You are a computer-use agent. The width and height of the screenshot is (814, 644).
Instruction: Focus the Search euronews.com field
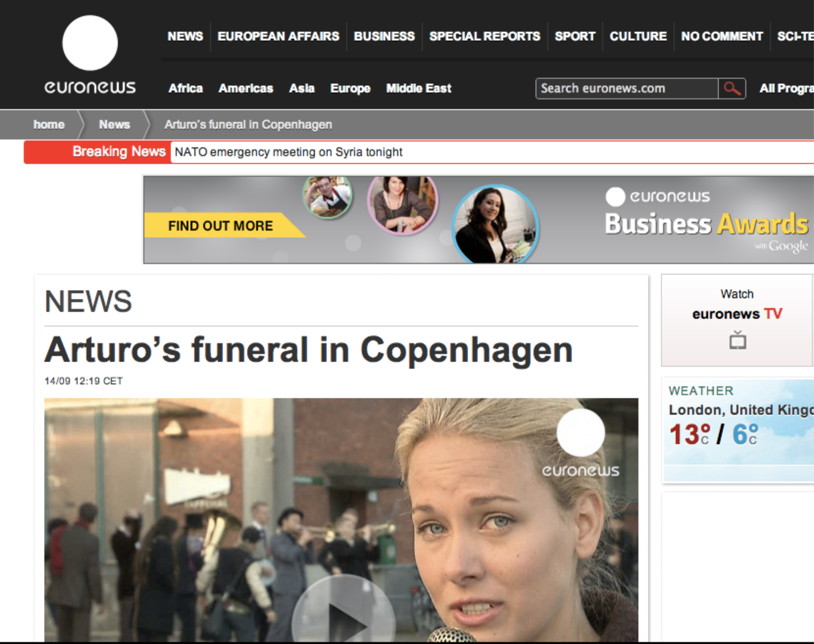[627, 89]
